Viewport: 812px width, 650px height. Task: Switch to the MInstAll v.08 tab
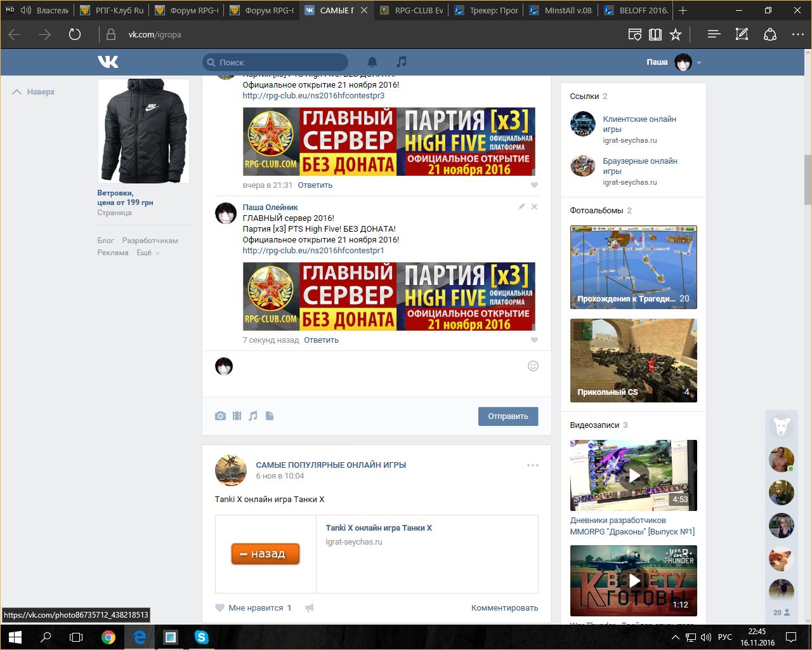[561, 10]
